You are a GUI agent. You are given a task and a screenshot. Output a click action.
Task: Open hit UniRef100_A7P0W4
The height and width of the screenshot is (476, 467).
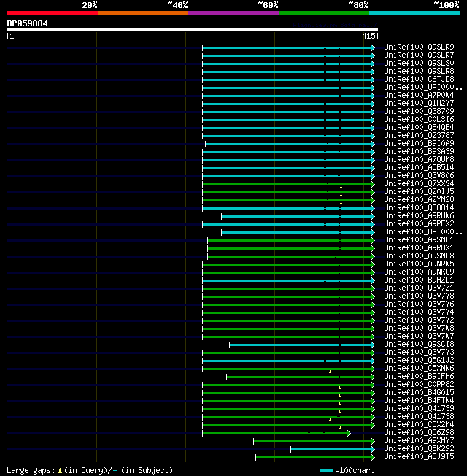[x=419, y=95]
